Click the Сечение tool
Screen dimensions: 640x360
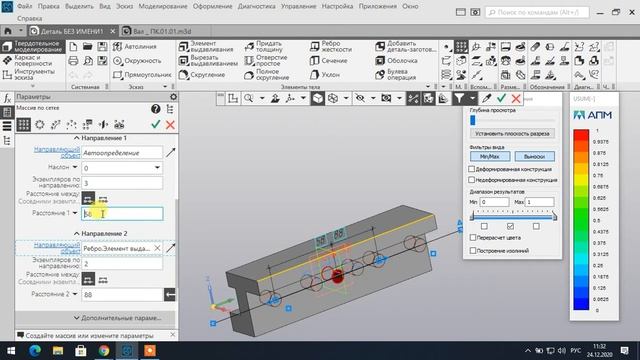click(329, 61)
